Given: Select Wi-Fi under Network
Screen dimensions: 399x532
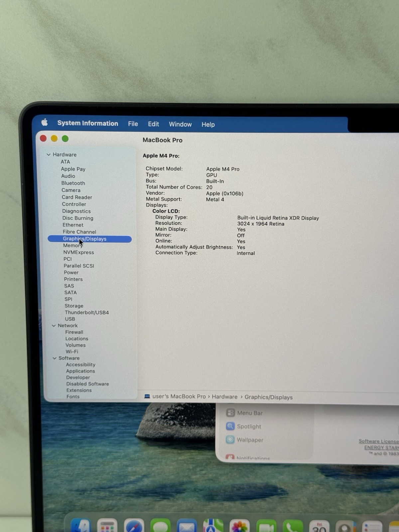Looking at the screenshot, I should (x=72, y=351).
